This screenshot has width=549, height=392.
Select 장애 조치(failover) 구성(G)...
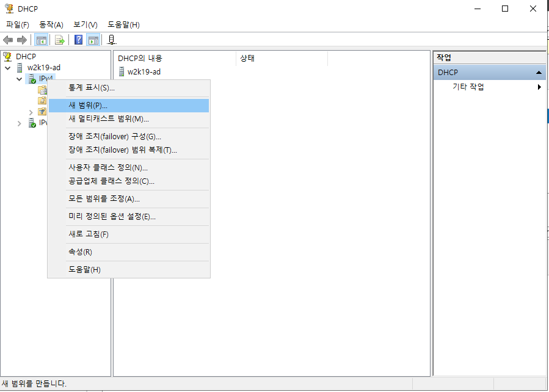point(129,137)
